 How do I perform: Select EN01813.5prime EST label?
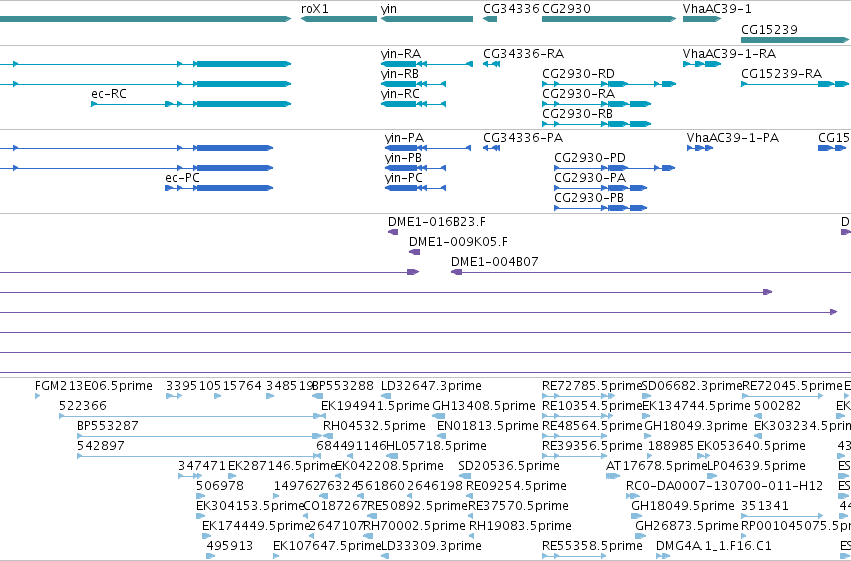click(487, 426)
